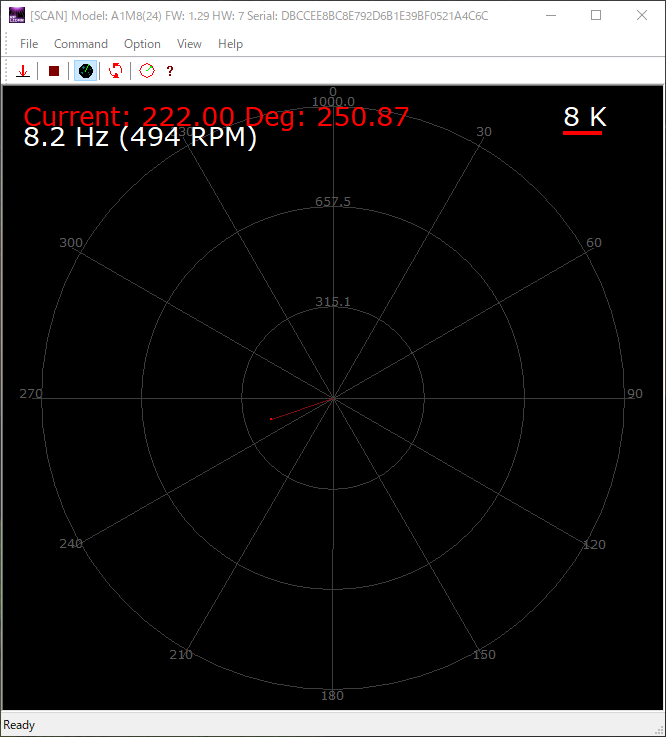The width and height of the screenshot is (666, 737).
Task: Click the red scan point endpoint
Action: (271, 418)
